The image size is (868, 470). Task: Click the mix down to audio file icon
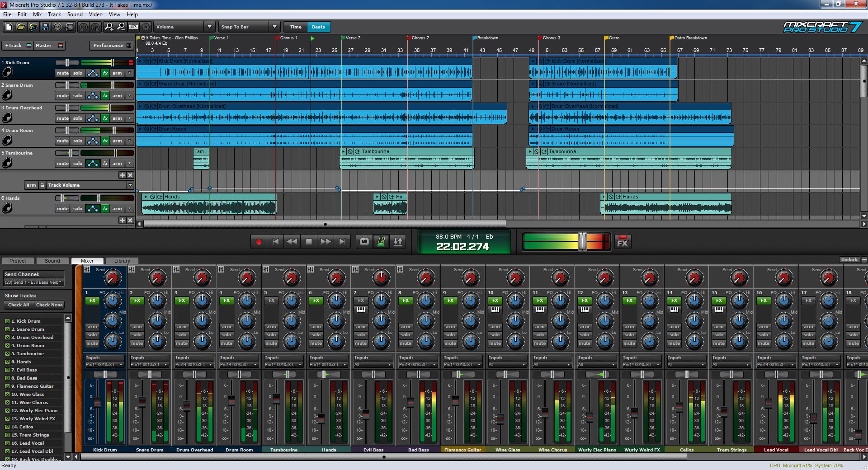70,27
